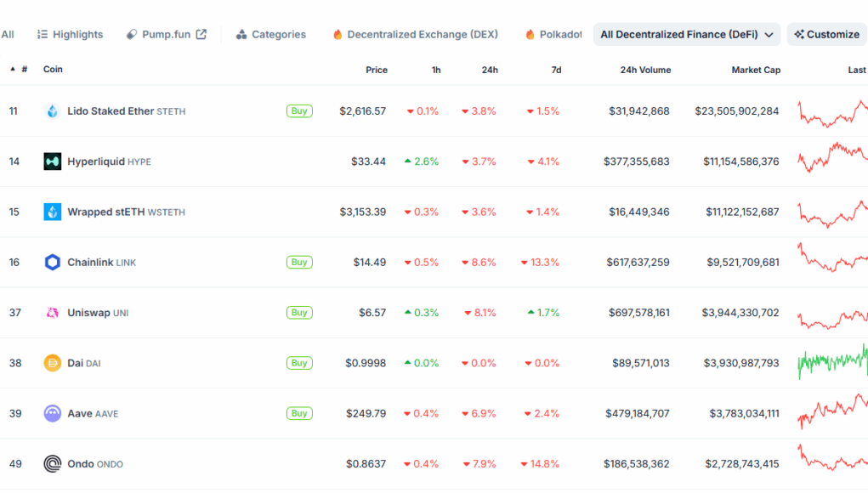
Task: Click the Pump.fun pill icon
Action: pyautogui.click(x=131, y=34)
